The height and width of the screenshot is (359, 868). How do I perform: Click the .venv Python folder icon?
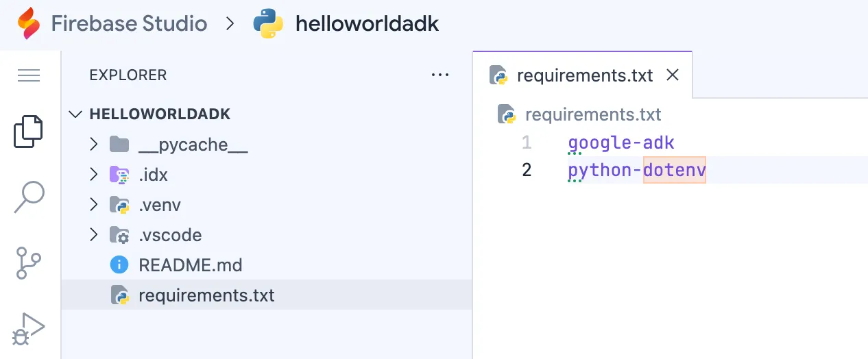click(119, 205)
